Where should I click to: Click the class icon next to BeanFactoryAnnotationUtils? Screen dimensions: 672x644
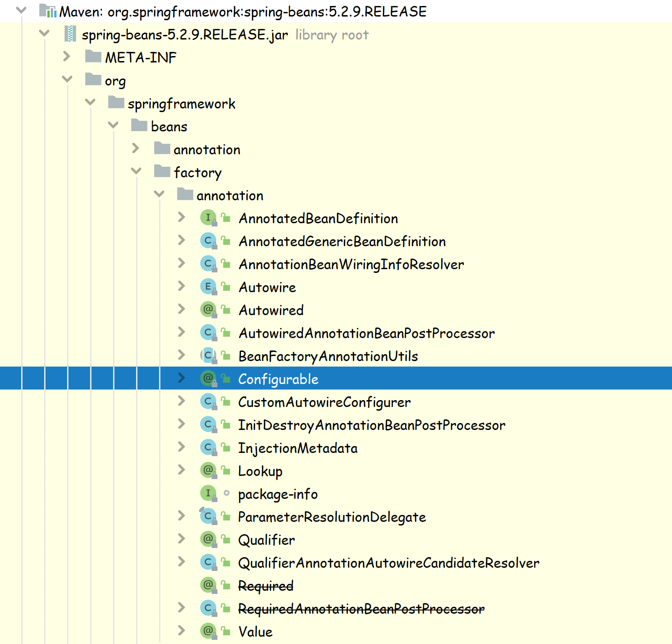coord(208,355)
